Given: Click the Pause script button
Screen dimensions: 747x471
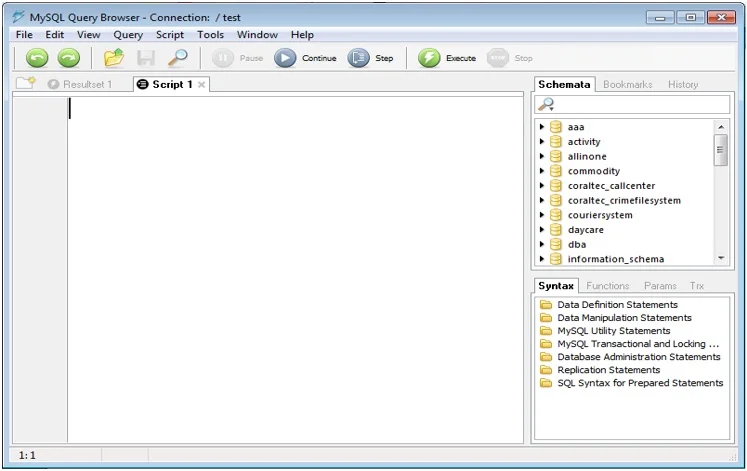Looking at the screenshot, I should 237,58.
